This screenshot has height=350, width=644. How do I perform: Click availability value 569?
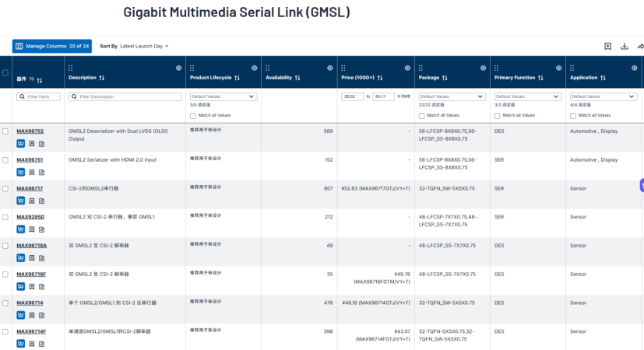[328, 131]
